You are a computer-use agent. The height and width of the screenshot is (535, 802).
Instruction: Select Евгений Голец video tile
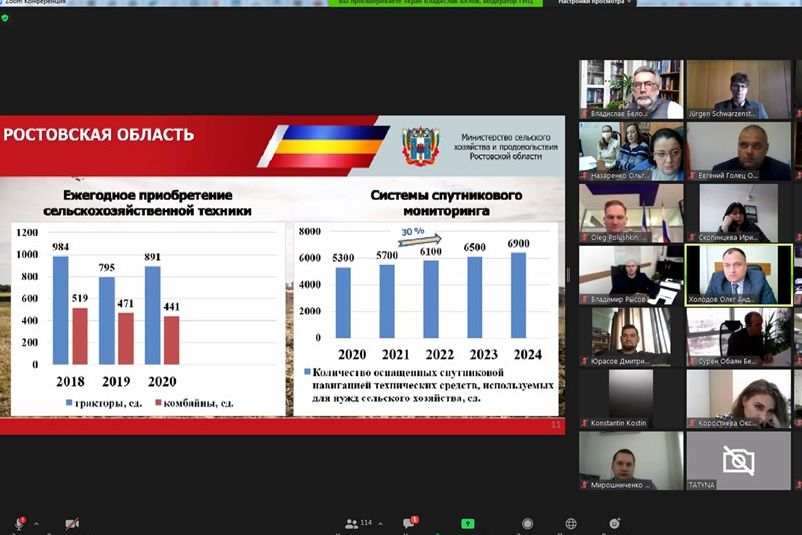(739, 151)
